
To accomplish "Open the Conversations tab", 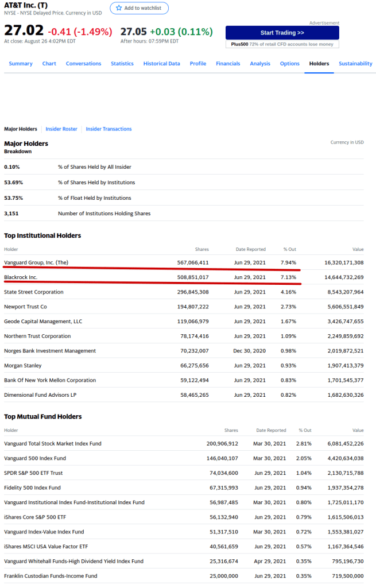I will coord(83,64).
